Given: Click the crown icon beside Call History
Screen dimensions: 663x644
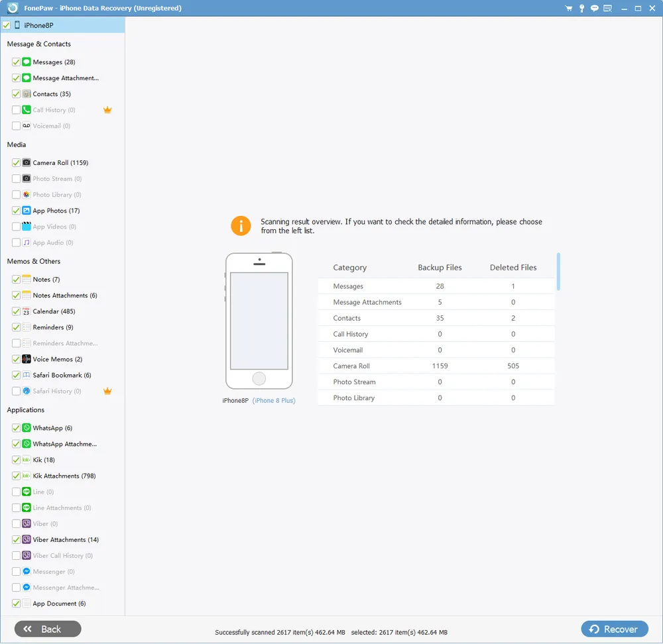Looking at the screenshot, I should click(x=107, y=110).
